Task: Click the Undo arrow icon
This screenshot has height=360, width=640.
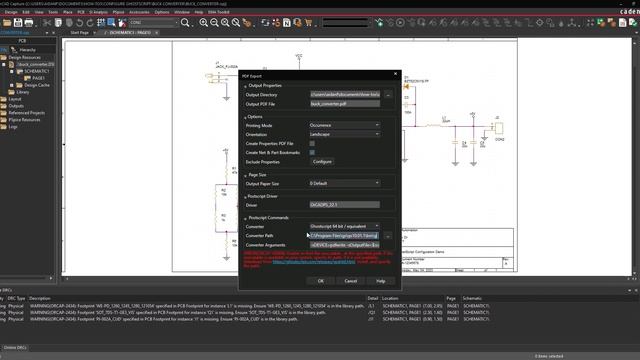Action: pyautogui.click(x=80, y=22)
